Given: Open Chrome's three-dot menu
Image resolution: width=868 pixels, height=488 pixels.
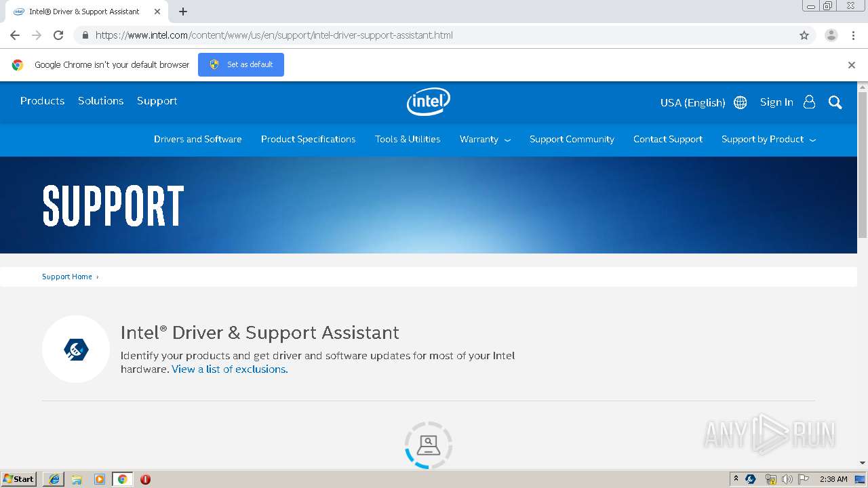Looking at the screenshot, I should pyautogui.click(x=853, y=35).
